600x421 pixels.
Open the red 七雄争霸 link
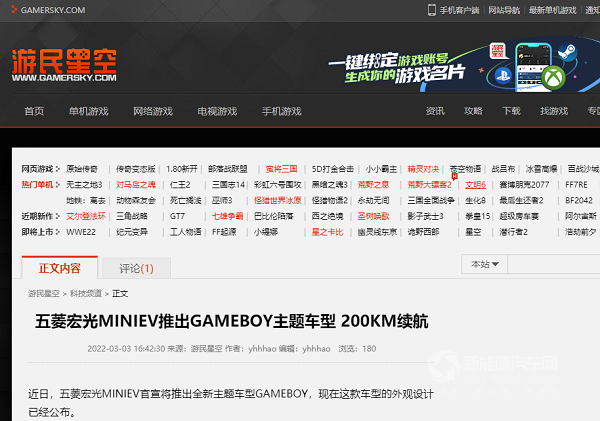228,216
